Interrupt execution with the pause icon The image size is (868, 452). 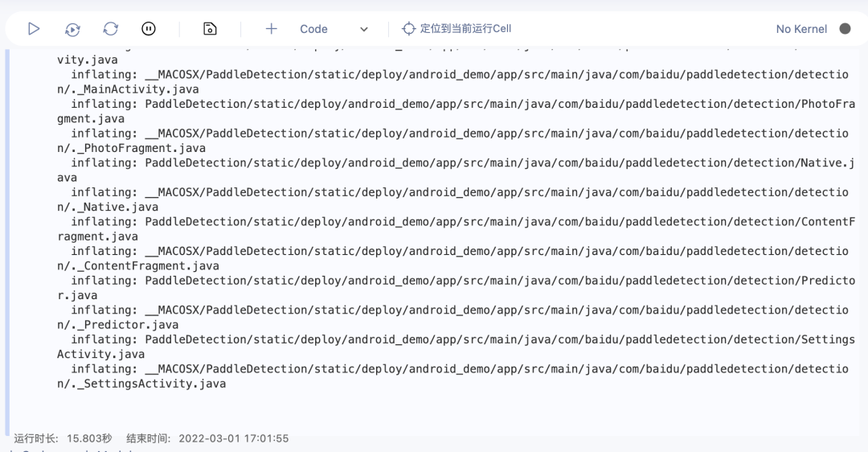(x=149, y=29)
